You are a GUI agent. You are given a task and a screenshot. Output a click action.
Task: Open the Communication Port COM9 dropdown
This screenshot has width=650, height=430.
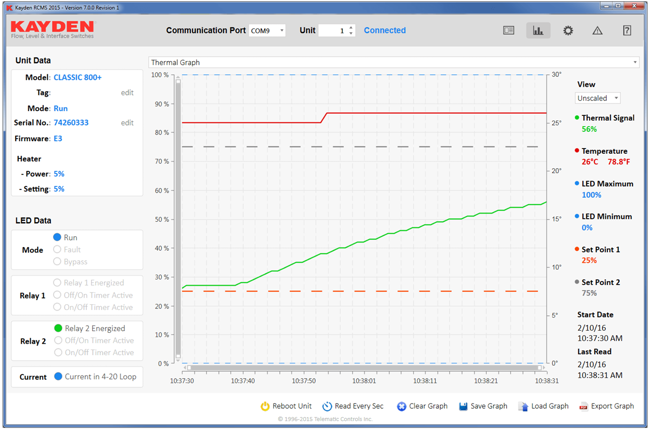tap(267, 30)
